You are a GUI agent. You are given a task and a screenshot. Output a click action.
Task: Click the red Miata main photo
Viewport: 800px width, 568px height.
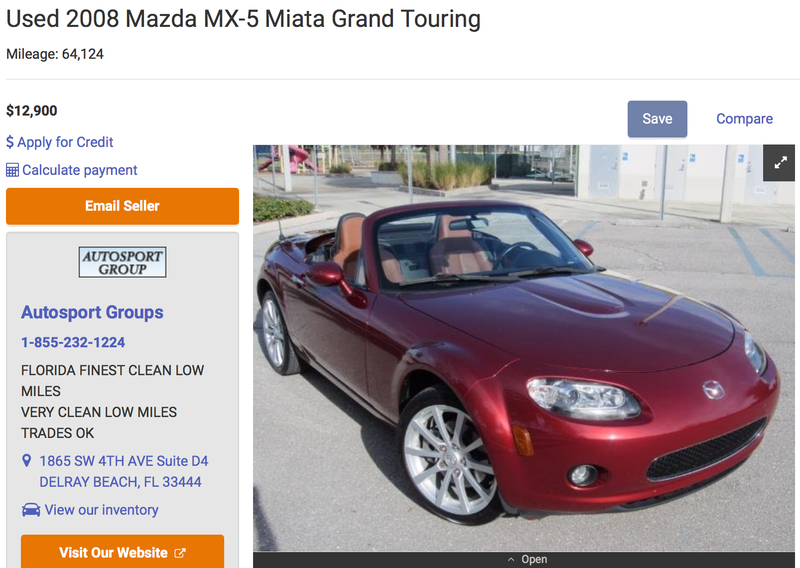tap(524, 349)
